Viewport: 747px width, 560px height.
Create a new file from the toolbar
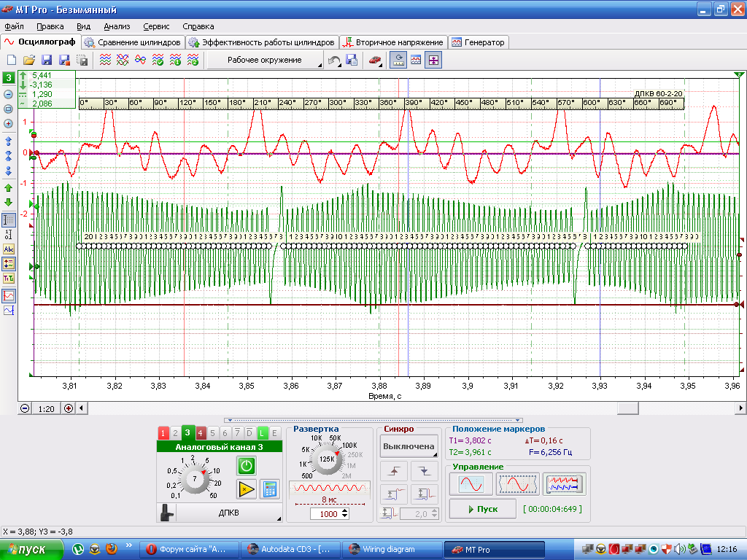tap(12, 60)
